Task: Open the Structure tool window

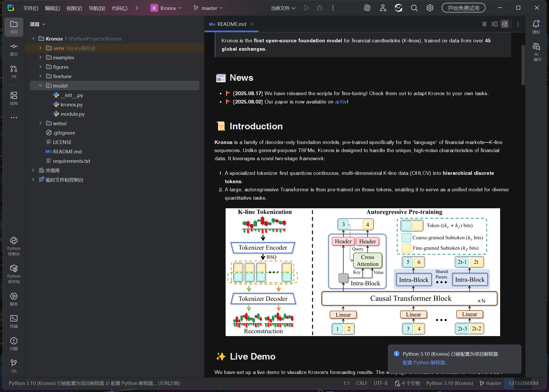Action: pyautogui.click(x=14, y=98)
